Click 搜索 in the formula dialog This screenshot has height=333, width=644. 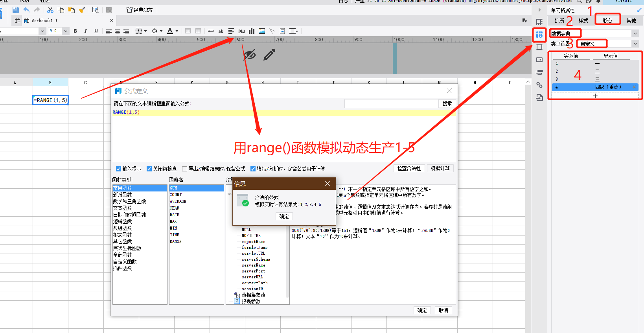pos(447,103)
